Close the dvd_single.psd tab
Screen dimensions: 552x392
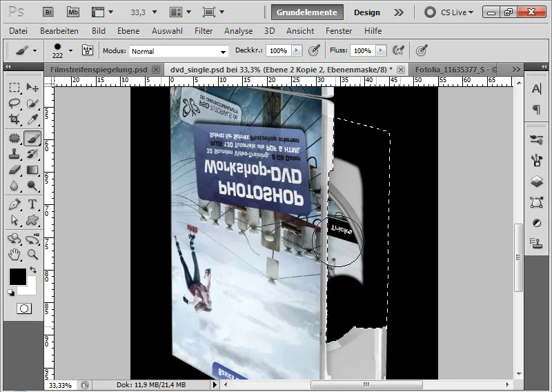[x=401, y=70]
